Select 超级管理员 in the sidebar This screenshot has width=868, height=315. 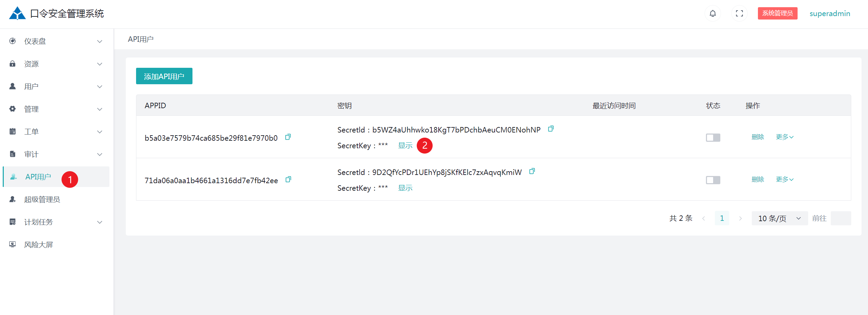pyautogui.click(x=42, y=200)
